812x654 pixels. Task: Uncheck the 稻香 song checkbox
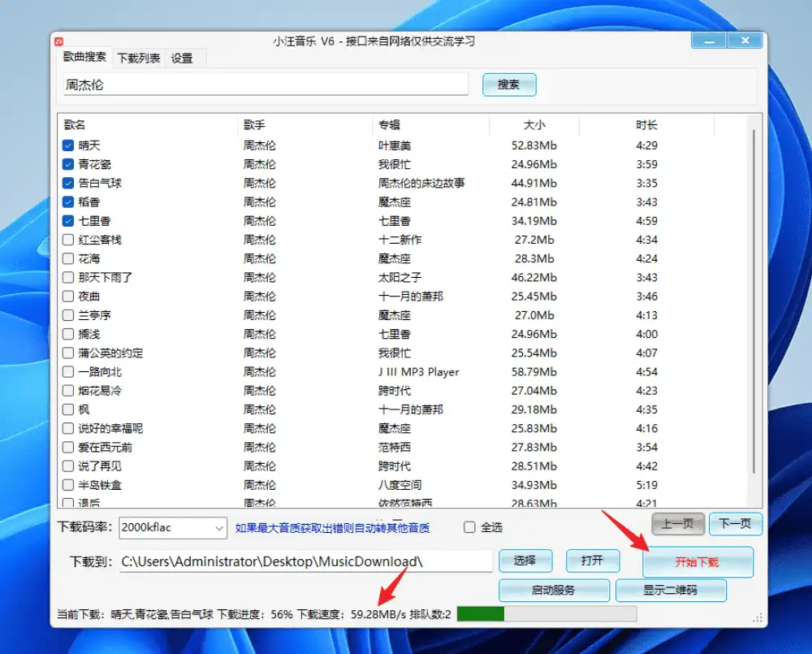pyautogui.click(x=68, y=202)
